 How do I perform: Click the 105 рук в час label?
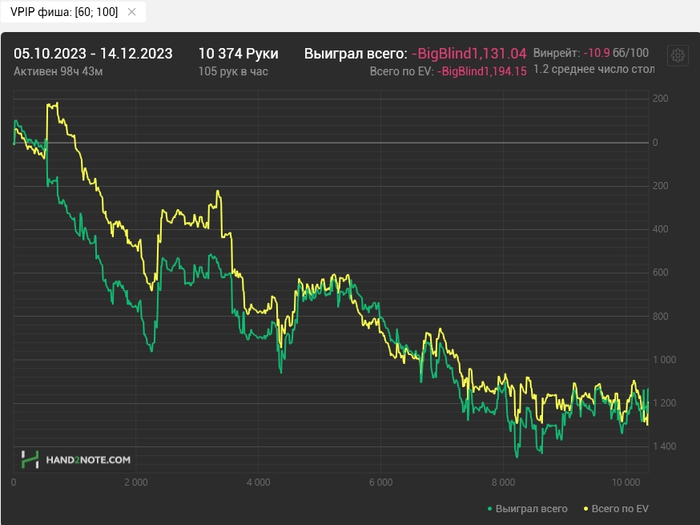[x=233, y=71]
